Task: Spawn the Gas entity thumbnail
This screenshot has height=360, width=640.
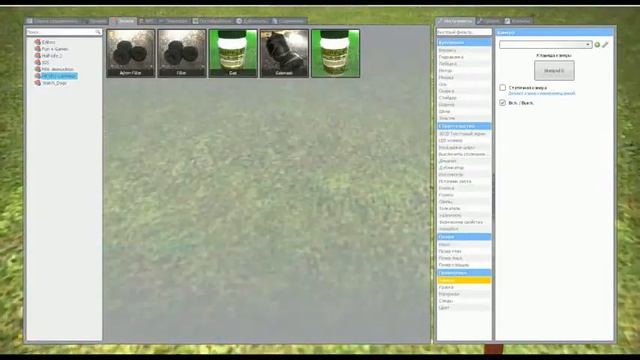Action: coord(233,53)
